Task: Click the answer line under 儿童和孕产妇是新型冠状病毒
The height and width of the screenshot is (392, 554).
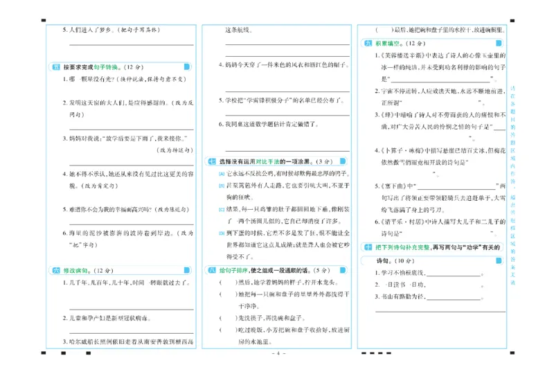Action: 132,333
